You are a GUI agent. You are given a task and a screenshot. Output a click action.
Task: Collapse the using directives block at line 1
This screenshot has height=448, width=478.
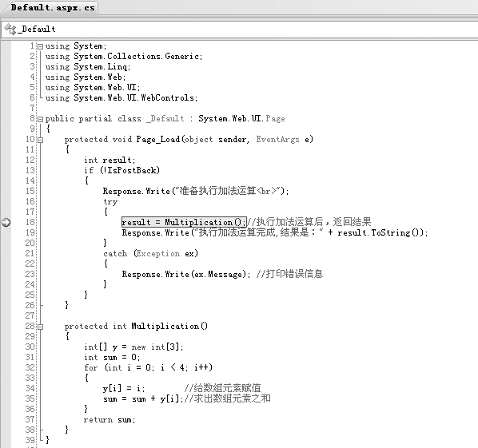pos(40,46)
